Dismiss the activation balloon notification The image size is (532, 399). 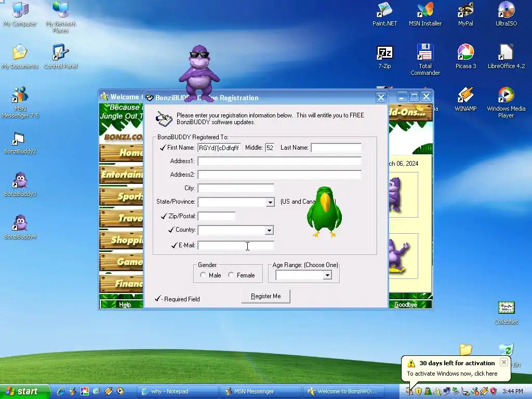tap(504, 362)
